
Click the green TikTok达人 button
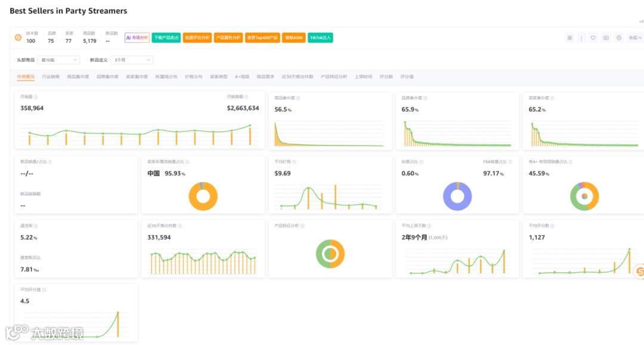click(320, 38)
